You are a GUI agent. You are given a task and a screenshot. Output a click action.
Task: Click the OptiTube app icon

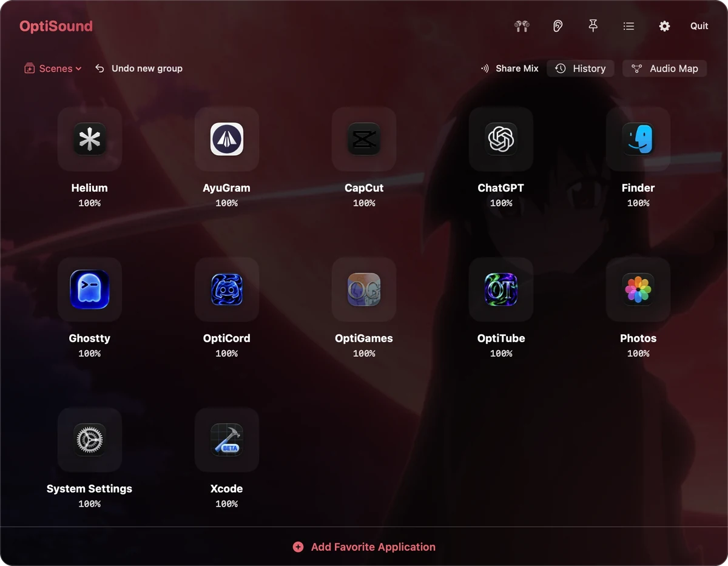tap(501, 289)
